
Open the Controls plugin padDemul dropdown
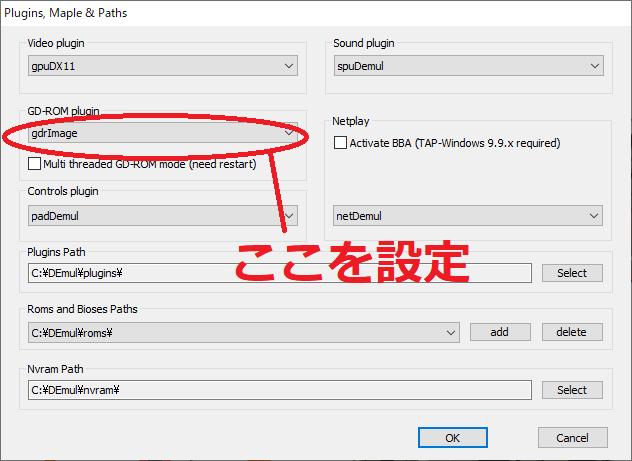[x=163, y=216]
